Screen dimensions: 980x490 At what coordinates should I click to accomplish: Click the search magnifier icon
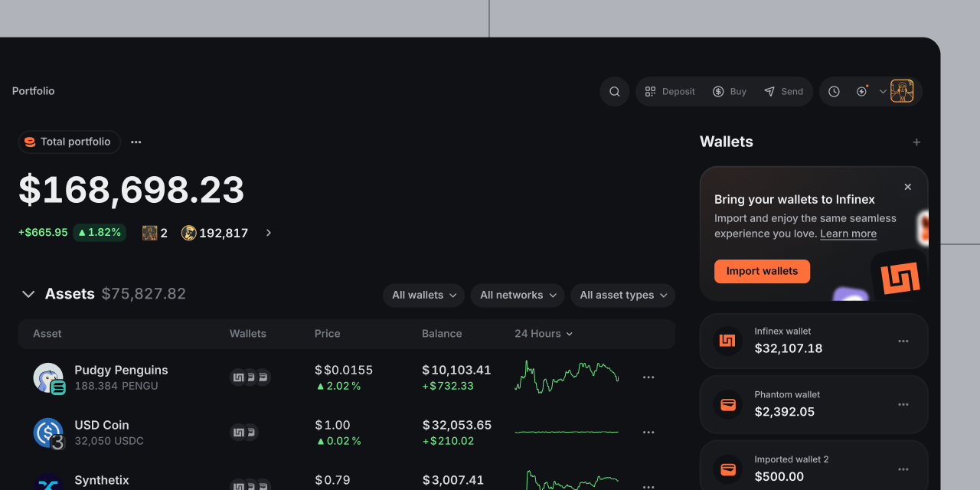[614, 92]
